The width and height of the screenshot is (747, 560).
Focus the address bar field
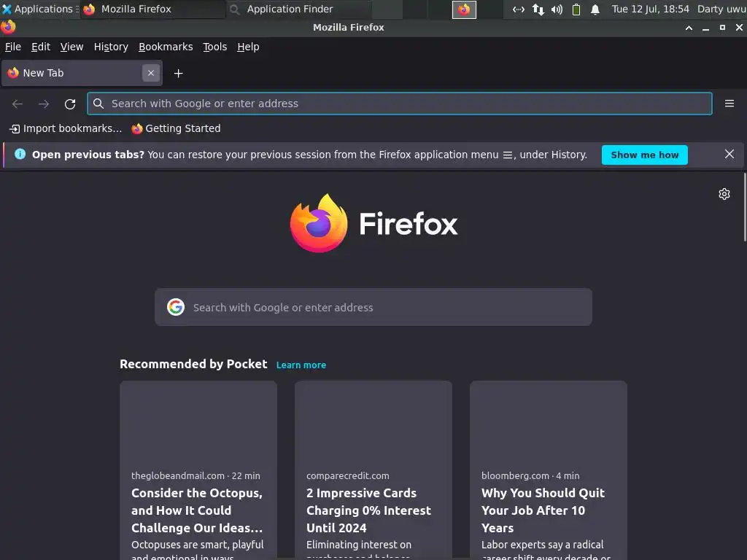399,104
